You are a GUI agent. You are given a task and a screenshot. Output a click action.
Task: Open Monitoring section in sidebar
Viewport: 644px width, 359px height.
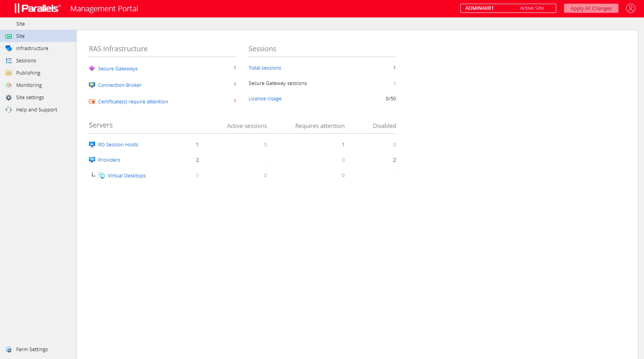click(x=29, y=85)
